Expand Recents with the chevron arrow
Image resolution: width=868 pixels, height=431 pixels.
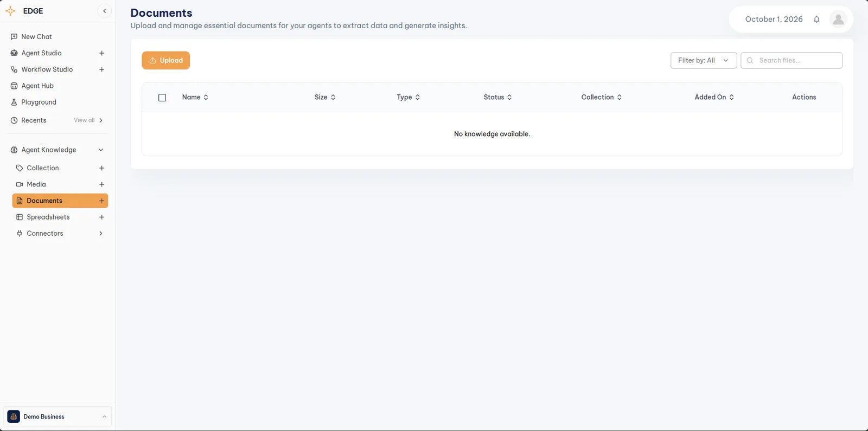(x=101, y=120)
